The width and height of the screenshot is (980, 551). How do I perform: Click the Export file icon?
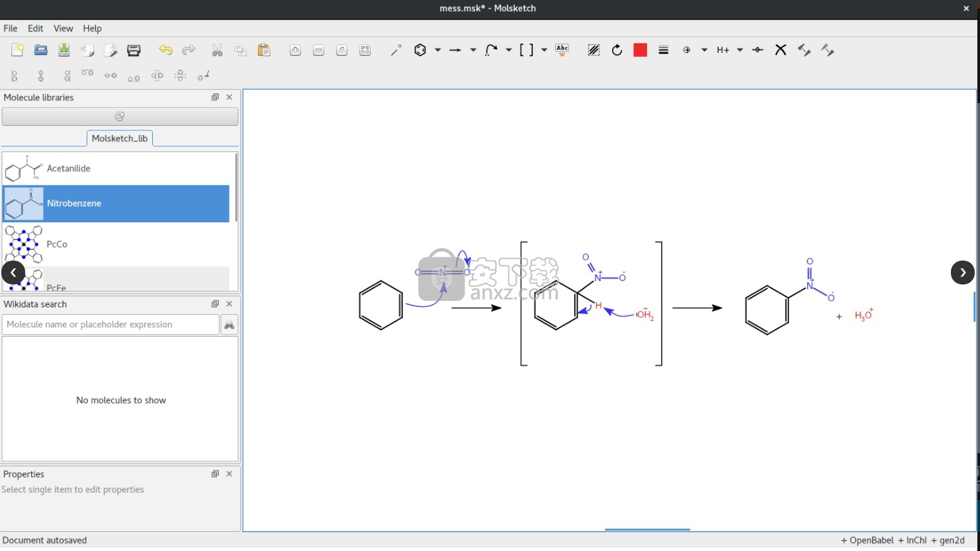(111, 50)
